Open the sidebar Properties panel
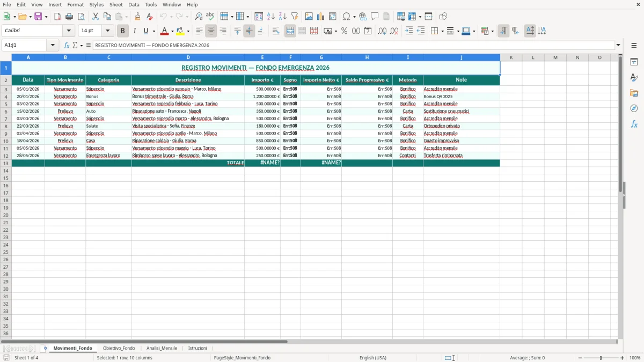The image size is (644, 362). coord(634,62)
